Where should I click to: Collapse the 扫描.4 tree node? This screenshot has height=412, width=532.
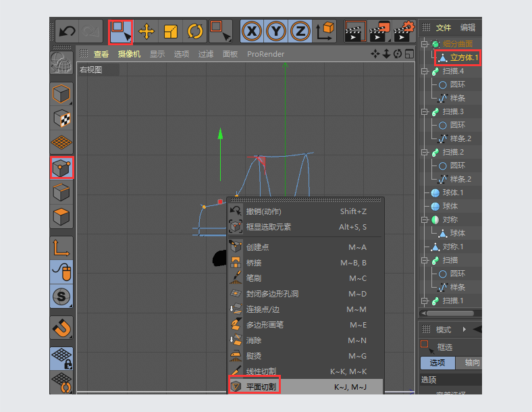[425, 71]
